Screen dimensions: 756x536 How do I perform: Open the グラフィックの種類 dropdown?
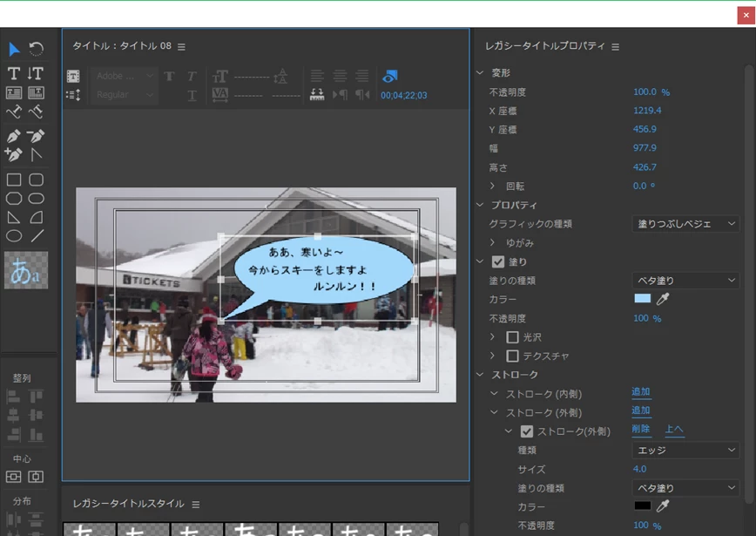(685, 224)
